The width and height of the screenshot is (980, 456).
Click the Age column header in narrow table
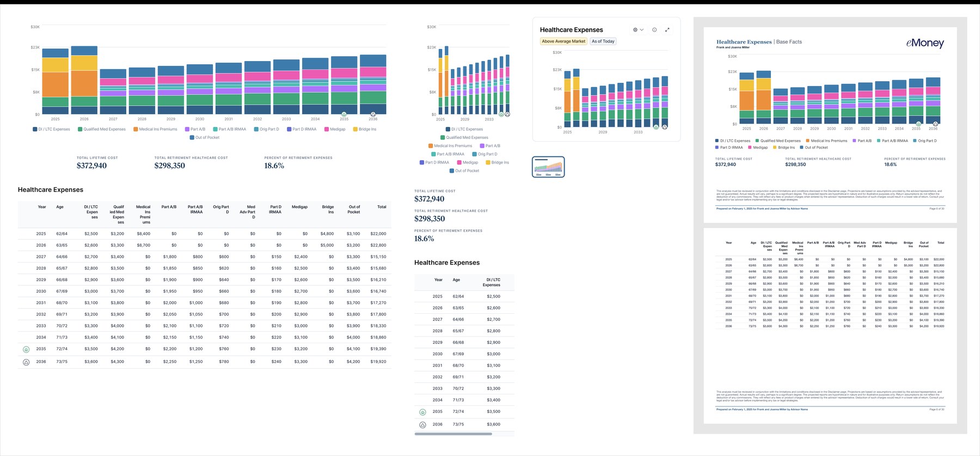point(456,280)
